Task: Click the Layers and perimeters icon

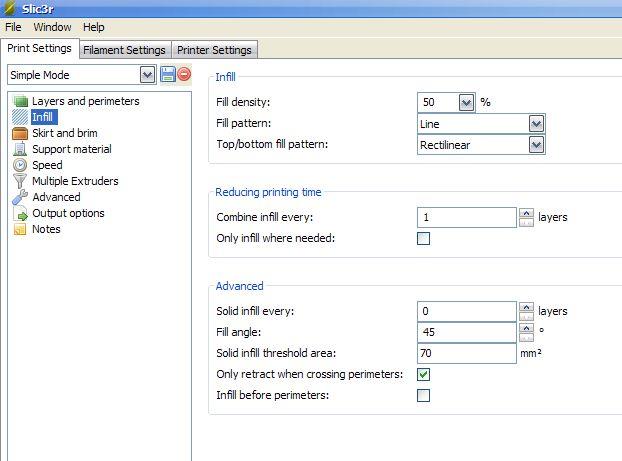Action: (20, 101)
